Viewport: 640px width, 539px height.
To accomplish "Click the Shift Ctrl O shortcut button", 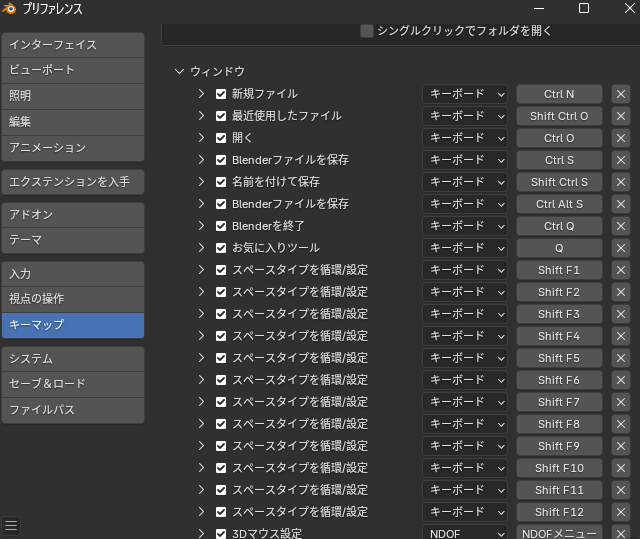I will pyautogui.click(x=559, y=116).
